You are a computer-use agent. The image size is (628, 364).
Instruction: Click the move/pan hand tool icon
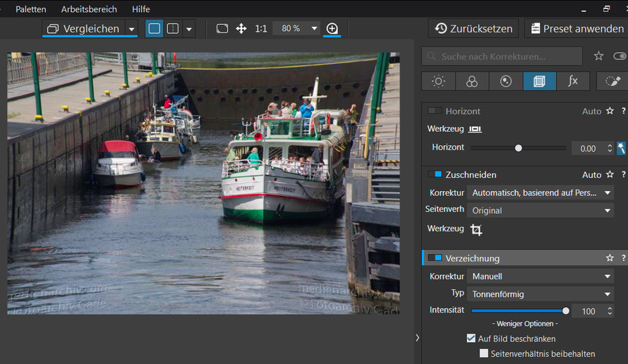tap(241, 28)
